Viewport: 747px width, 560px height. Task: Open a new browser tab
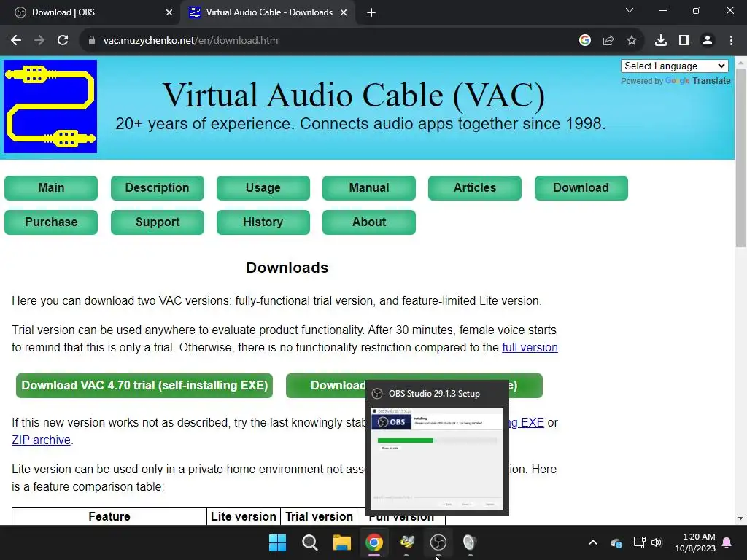tap(371, 12)
